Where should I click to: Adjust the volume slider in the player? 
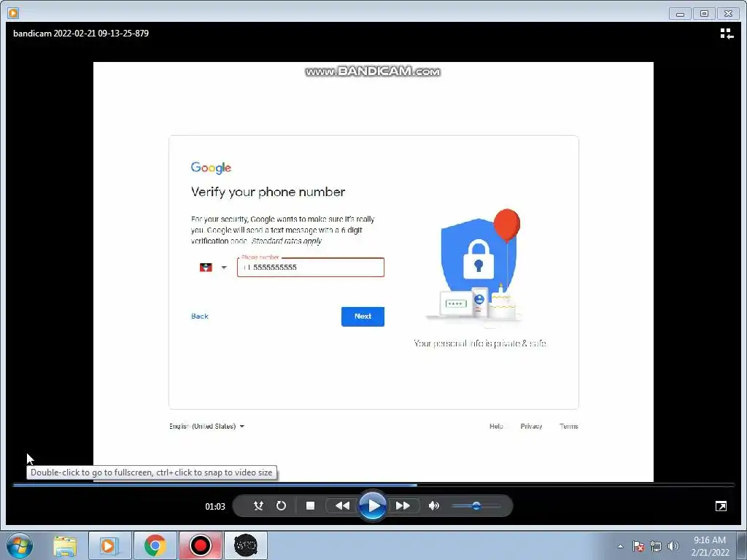(x=476, y=506)
